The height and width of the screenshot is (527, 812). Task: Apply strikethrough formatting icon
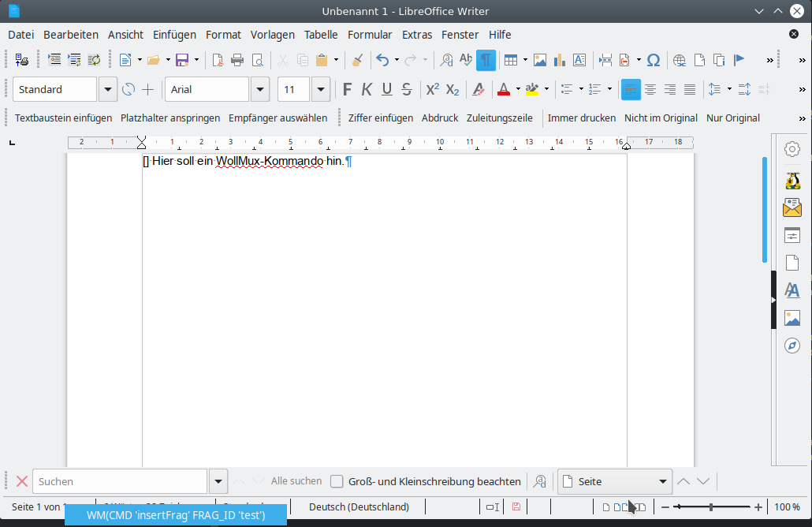pyautogui.click(x=407, y=89)
